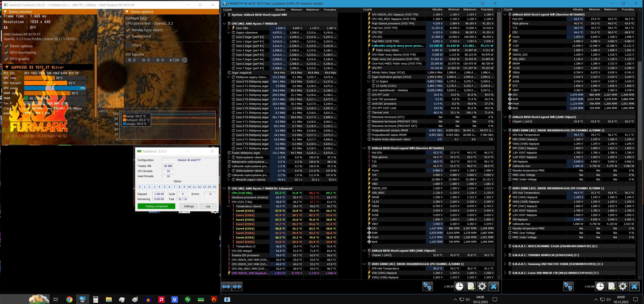
Task: Click the Maksimum column header in left panel
Action: 313,10
